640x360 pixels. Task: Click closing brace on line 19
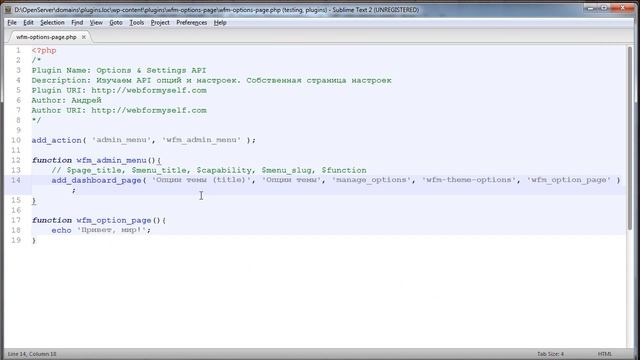[x=34, y=240]
